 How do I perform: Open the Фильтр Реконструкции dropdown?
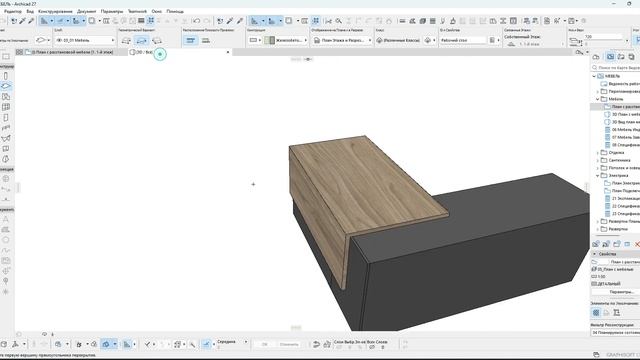click(616, 332)
